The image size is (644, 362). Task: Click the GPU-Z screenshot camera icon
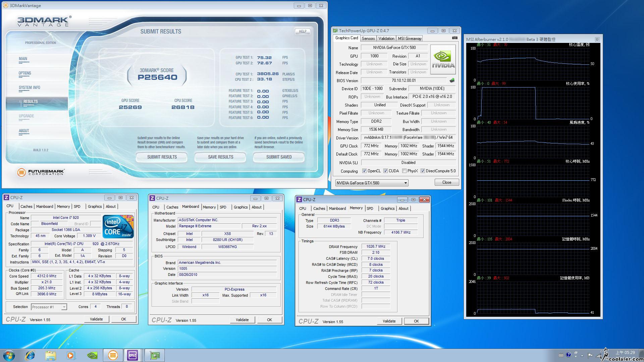pyautogui.click(x=454, y=38)
